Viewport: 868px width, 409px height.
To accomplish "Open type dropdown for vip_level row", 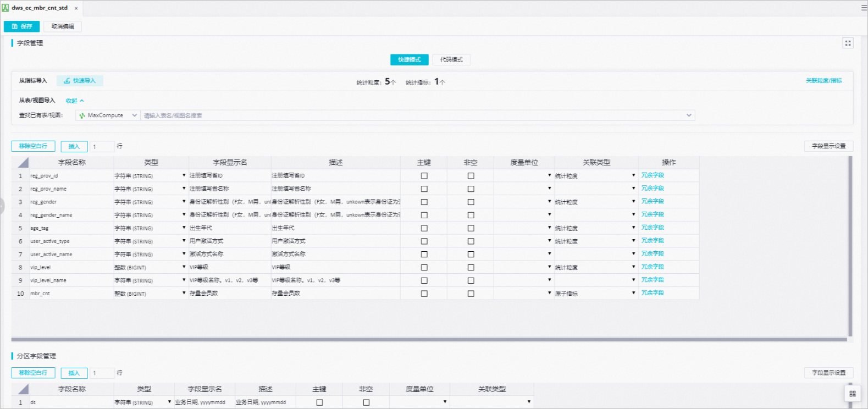I will 184,267.
